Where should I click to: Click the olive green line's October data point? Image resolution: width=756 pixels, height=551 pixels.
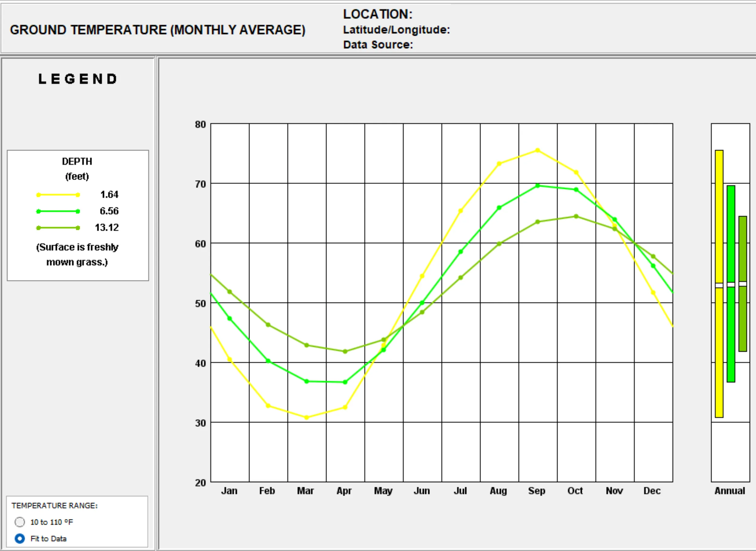576,217
